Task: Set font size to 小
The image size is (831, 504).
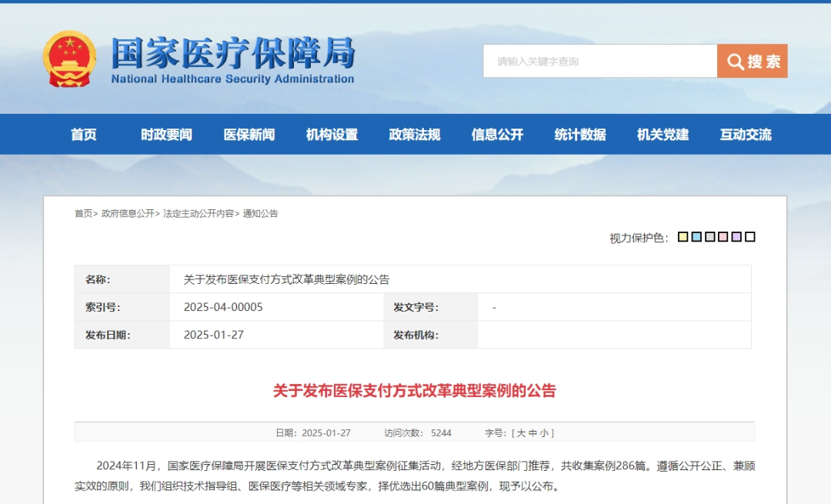Action: 544,433
